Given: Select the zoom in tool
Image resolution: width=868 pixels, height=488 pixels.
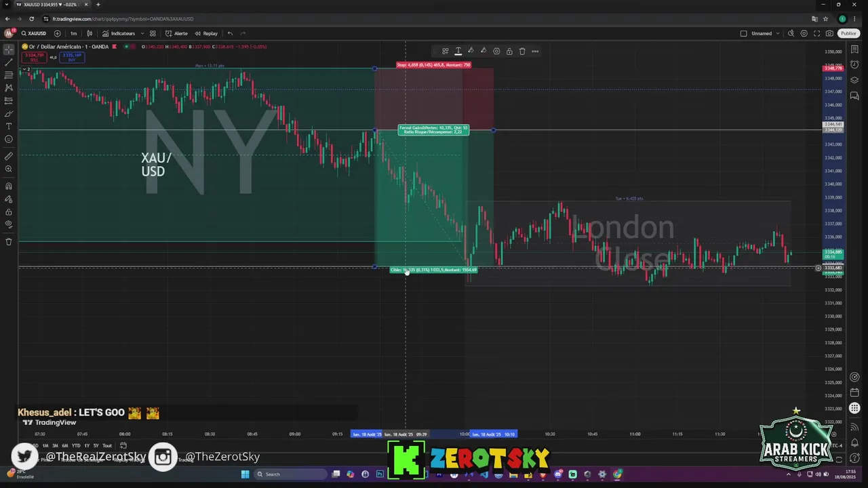Looking at the screenshot, I should coord(9,169).
